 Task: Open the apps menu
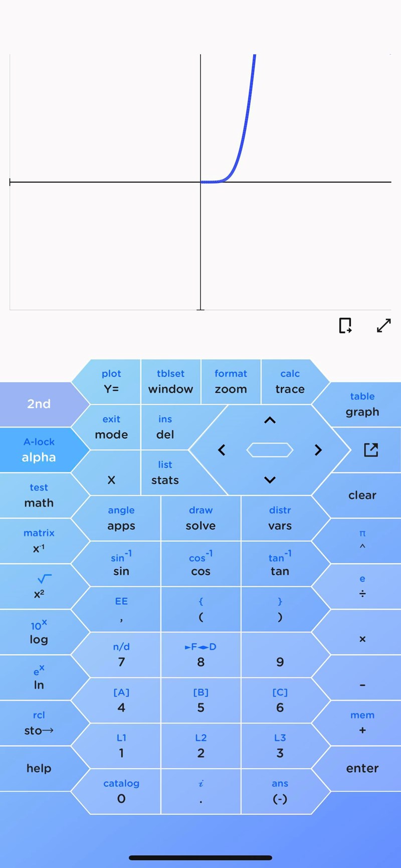click(121, 519)
